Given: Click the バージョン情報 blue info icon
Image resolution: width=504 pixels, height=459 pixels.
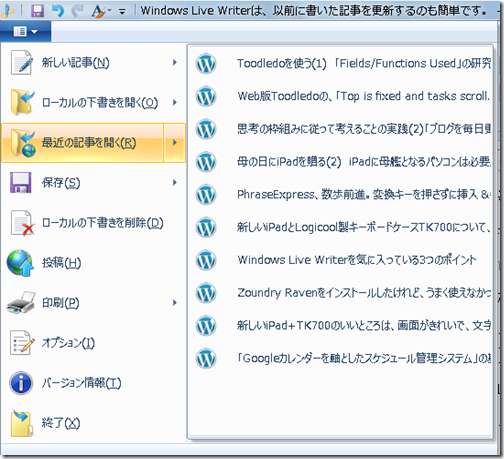Looking at the screenshot, I should point(21,383).
